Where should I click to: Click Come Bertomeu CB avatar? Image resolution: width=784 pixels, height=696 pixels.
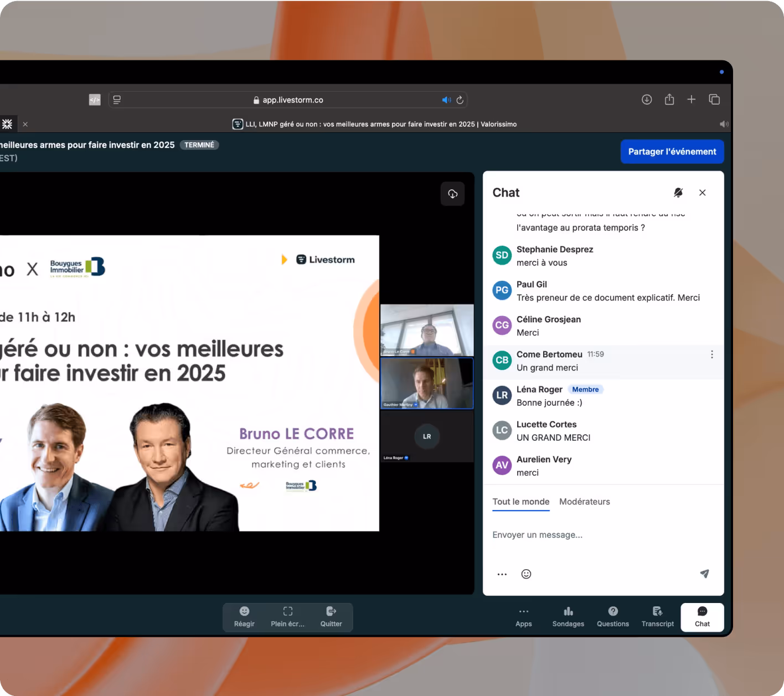pyautogui.click(x=502, y=360)
